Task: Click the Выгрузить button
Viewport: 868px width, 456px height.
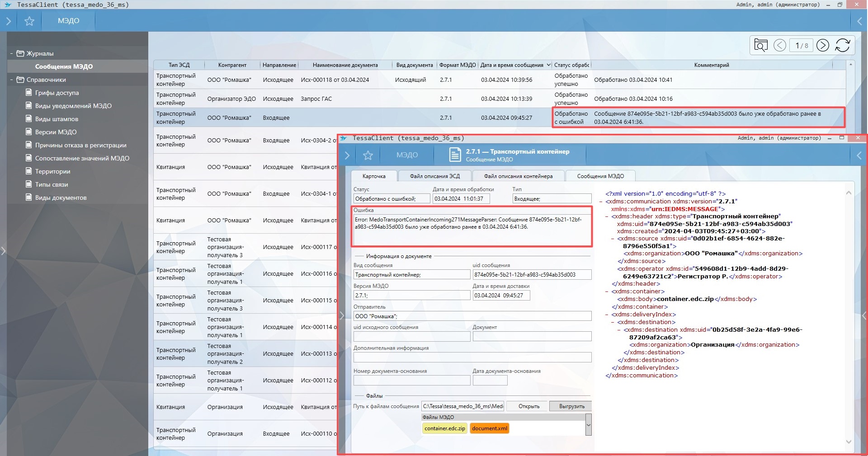Action: pos(571,406)
